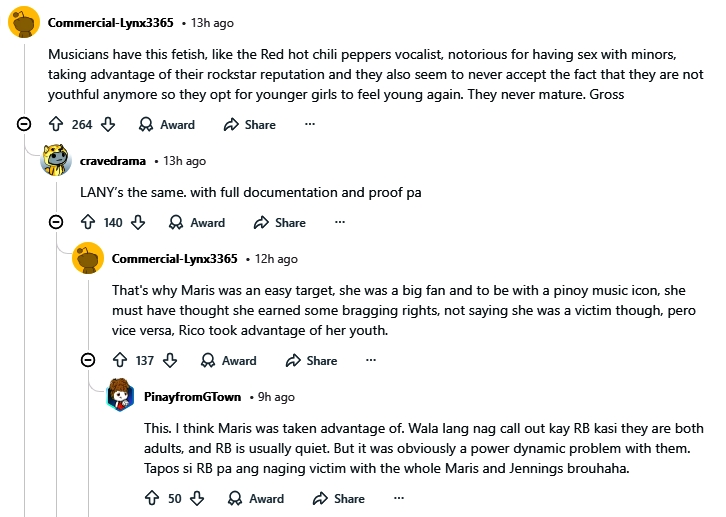
Task: Upvote cravedrama's comment with 140 points
Action: click(88, 223)
